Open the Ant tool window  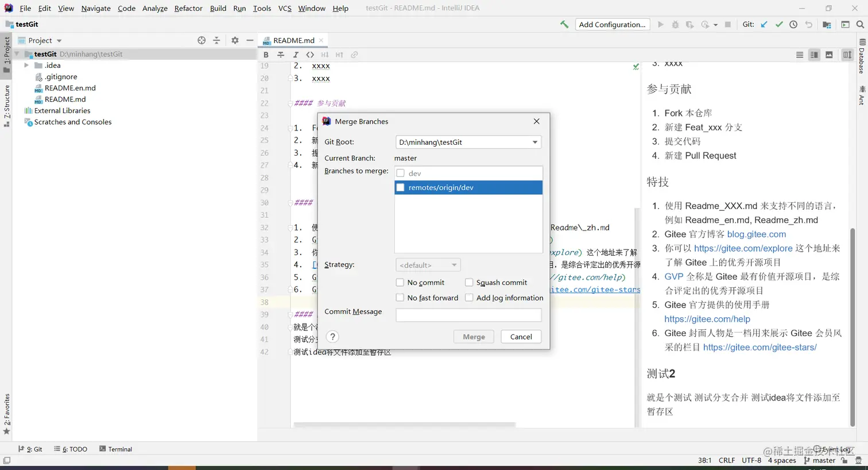pos(862,96)
